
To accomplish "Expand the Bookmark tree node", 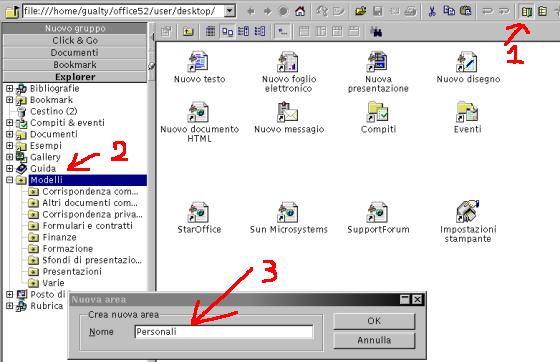I will point(10,100).
